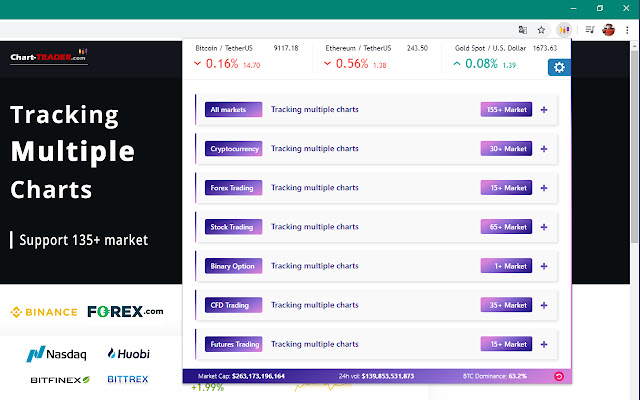This screenshot has height=400, width=640.
Task: Open the blue settings gear button
Action: pos(559,67)
